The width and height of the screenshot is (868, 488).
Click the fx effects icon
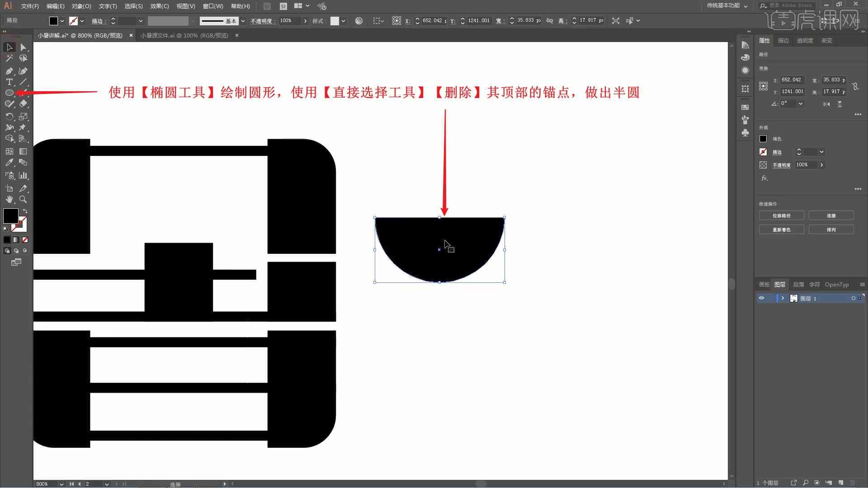click(x=764, y=178)
